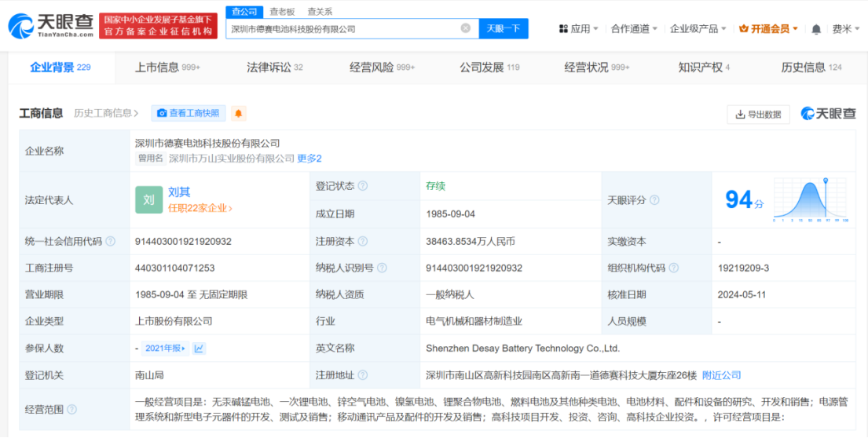Click help icon beside 统一社会信用代码

111,242
